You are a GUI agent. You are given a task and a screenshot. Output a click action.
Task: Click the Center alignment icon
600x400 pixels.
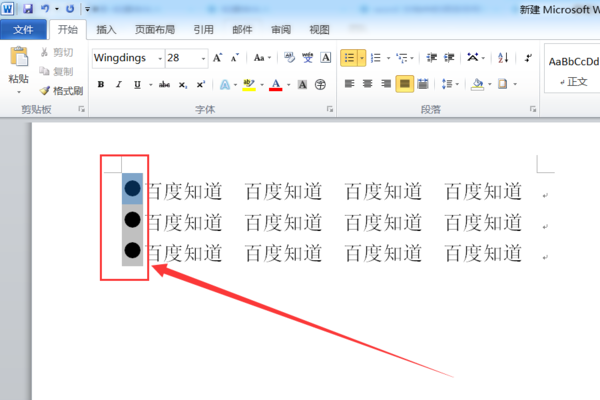pos(367,83)
